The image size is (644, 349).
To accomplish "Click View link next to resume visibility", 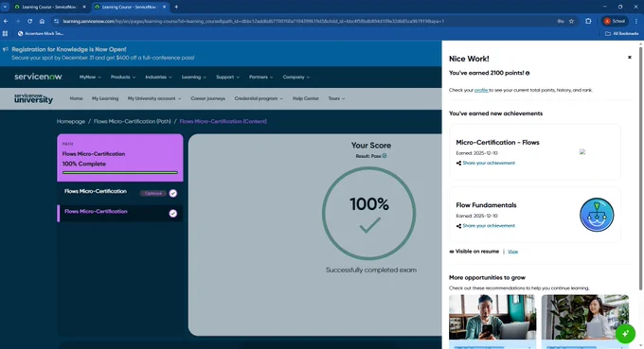I will (x=512, y=252).
